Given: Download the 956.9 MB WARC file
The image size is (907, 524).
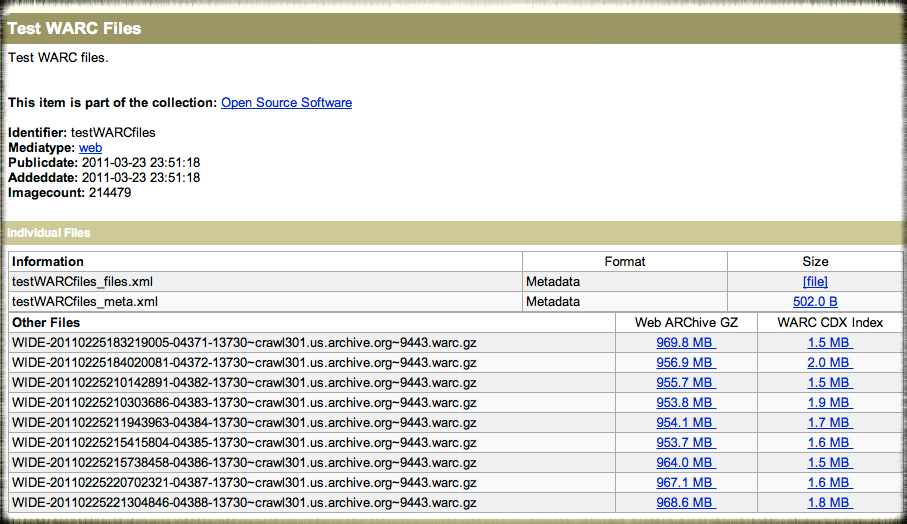Looking at the screenshot, I should (x=686, y=363).
